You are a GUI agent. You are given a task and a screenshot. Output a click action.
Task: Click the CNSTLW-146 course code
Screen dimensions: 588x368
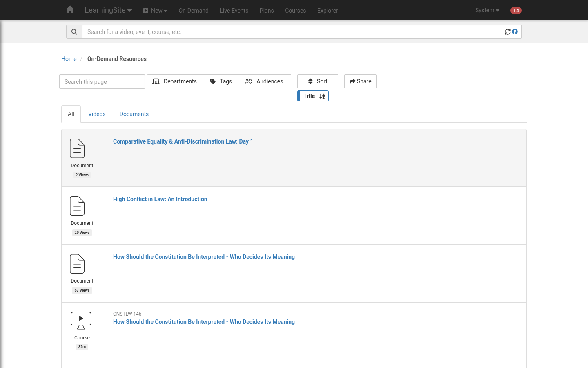pos(127,314)
